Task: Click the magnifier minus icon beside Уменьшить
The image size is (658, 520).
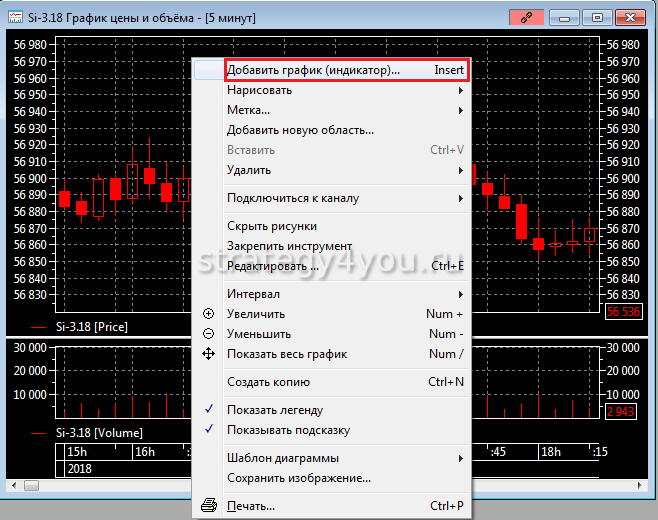Action: [x=208, y=334]
